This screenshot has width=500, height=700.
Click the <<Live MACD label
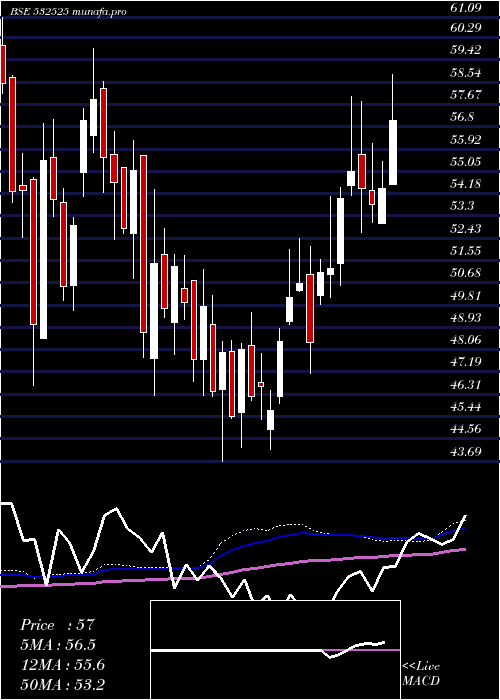[421, 673]
